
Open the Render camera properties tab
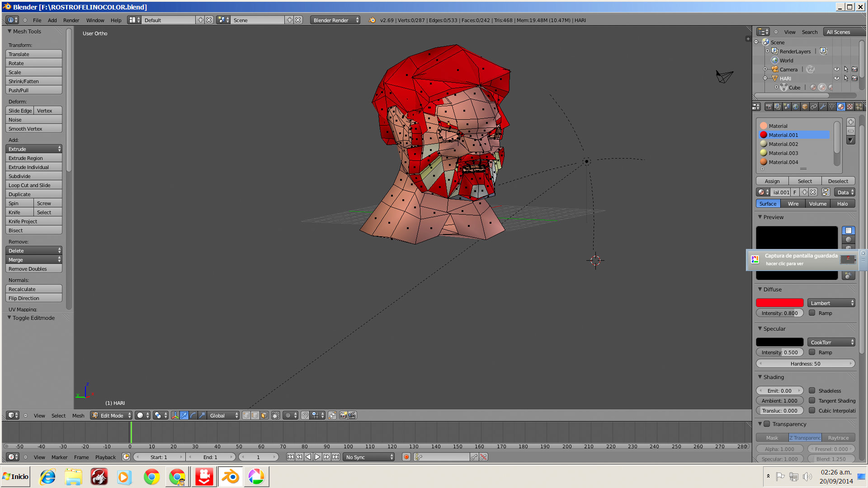769,107
